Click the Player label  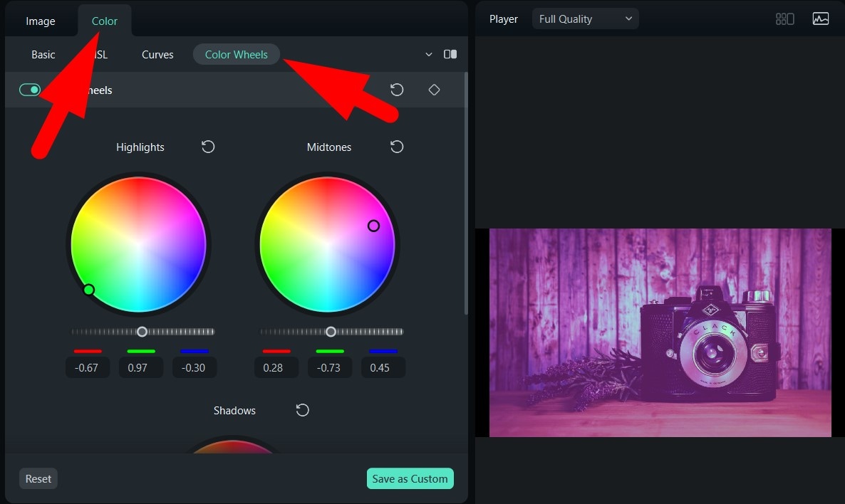(x=503, y=19)
